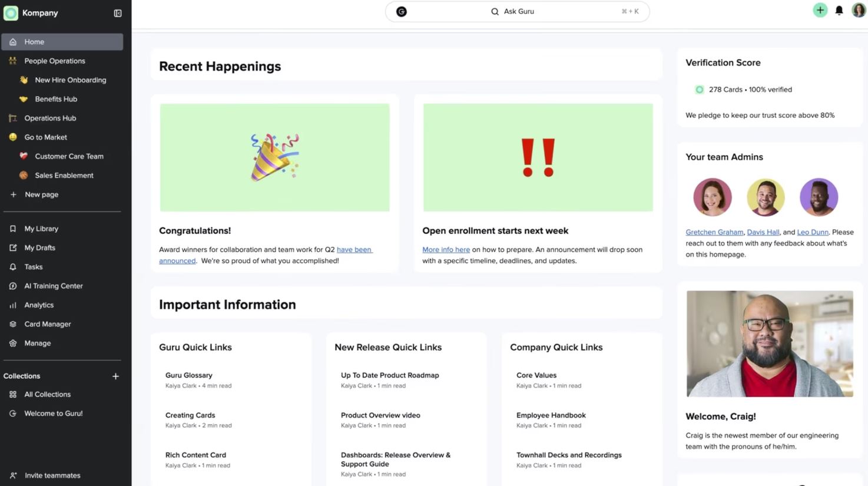
Task: Open the Employee Handbook card
Action: point(551,415)
